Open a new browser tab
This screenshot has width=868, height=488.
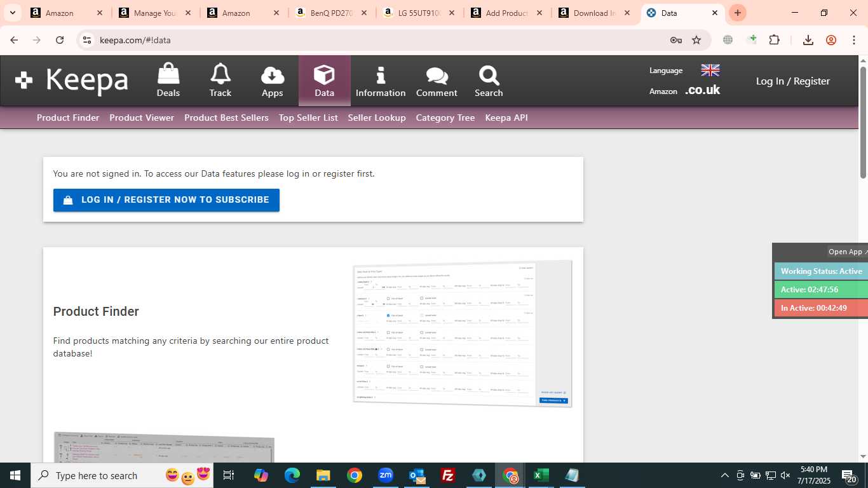[738, 13]
